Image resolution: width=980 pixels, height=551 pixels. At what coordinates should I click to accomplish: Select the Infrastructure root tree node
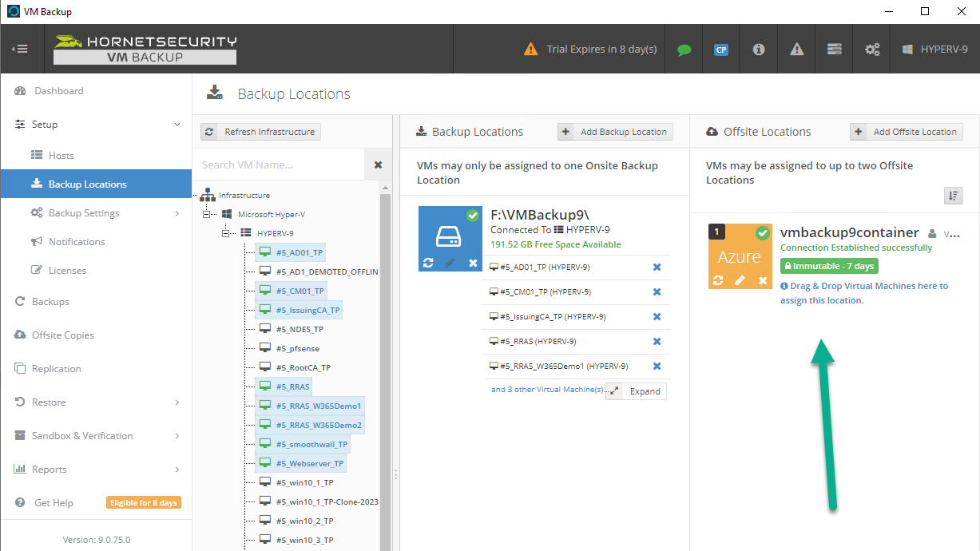coord(244,195)
